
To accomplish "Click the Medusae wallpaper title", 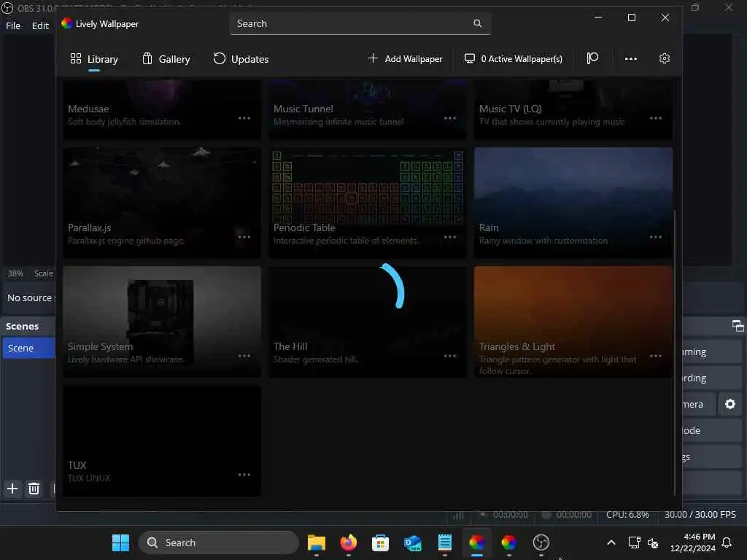I will tap(88, 109).
